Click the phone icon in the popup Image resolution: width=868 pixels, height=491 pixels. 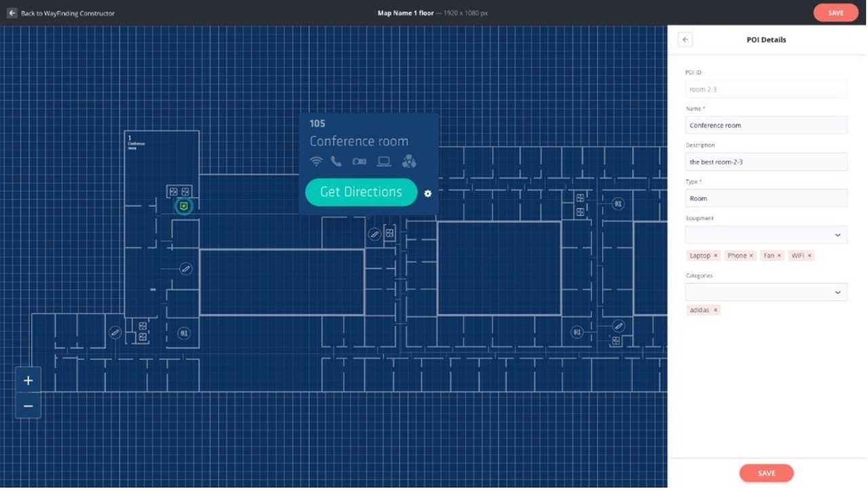336,161
